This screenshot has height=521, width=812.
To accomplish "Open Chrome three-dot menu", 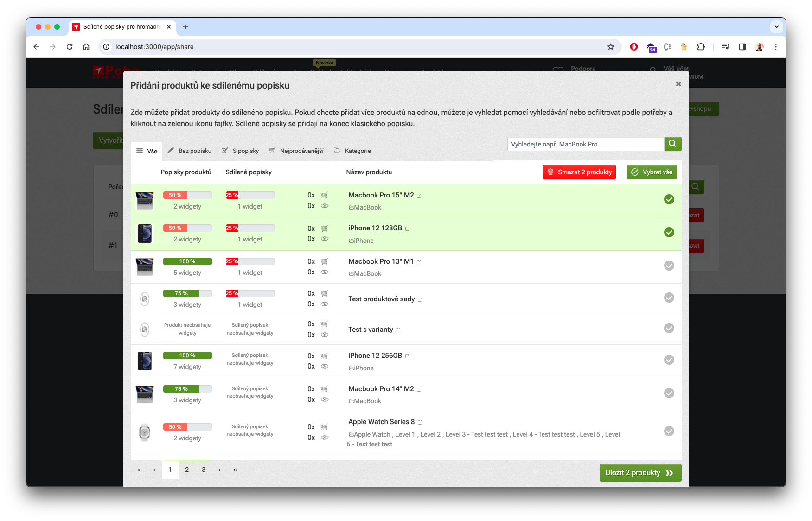I will [x=775, y=47].
